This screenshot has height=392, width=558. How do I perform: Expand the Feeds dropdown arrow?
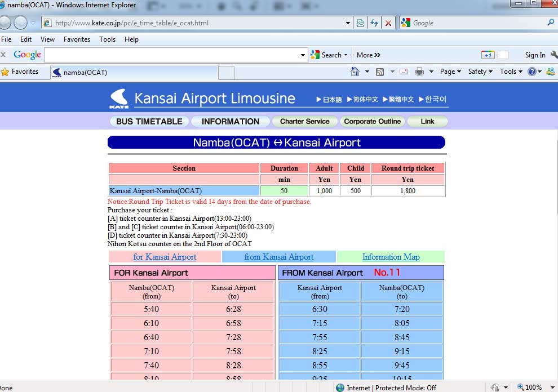click(392, 72)
